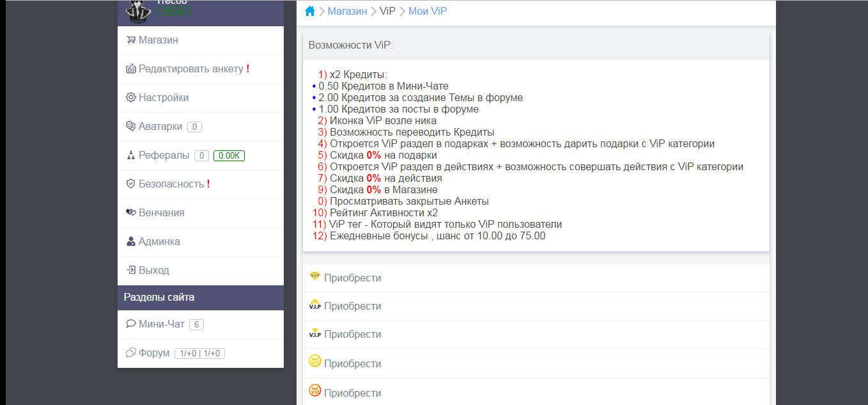This screenshot has width=868, height=405.
Task: Click the profile edit icon beside Редактировать анкету
Action: click(x=130, y=68)
